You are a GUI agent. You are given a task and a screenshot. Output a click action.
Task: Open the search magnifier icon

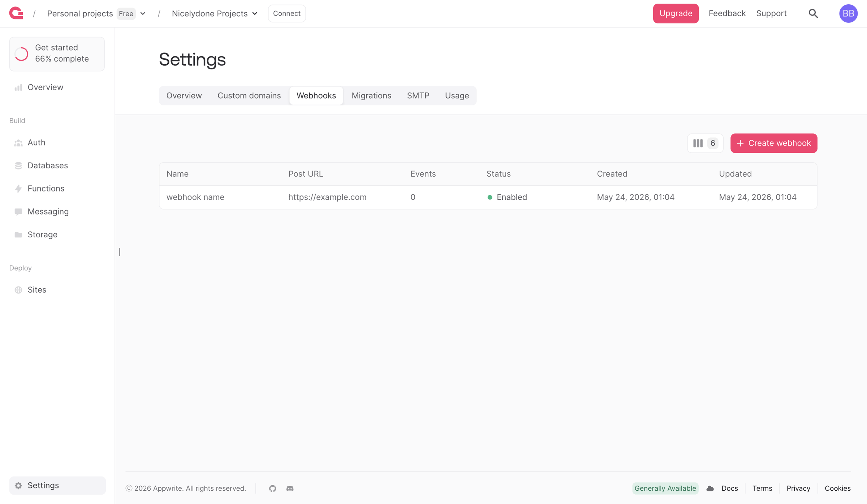point(813,13)
